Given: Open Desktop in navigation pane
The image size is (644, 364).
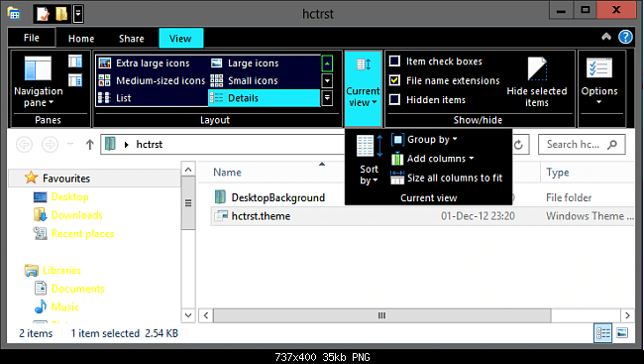Looking at the screenshot, I should point(69,197).
